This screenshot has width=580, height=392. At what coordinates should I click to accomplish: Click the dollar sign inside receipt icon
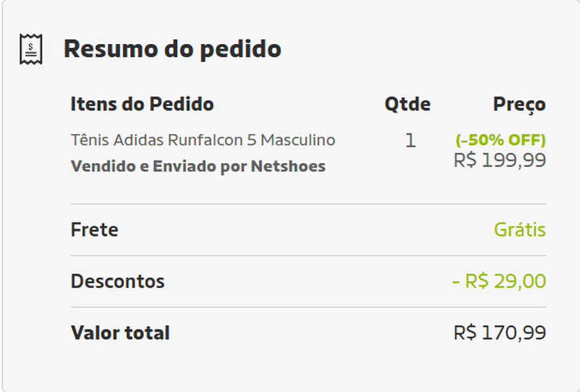(x=31, y=46)
